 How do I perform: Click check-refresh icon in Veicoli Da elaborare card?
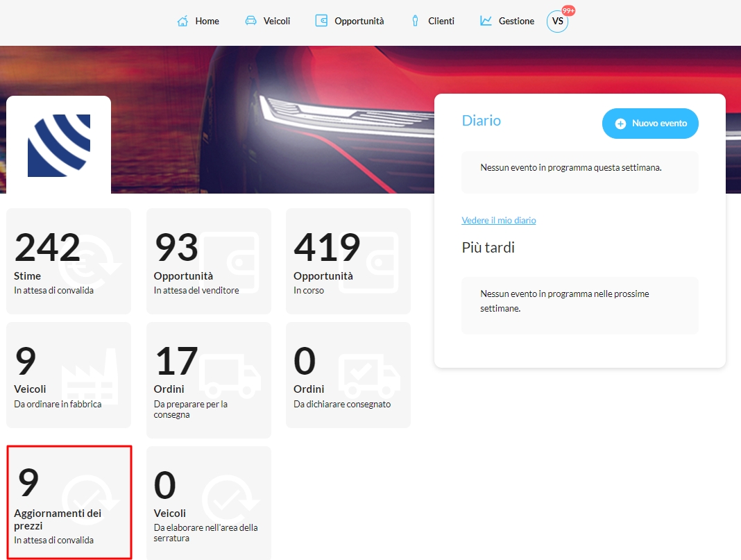click(230, 500)
